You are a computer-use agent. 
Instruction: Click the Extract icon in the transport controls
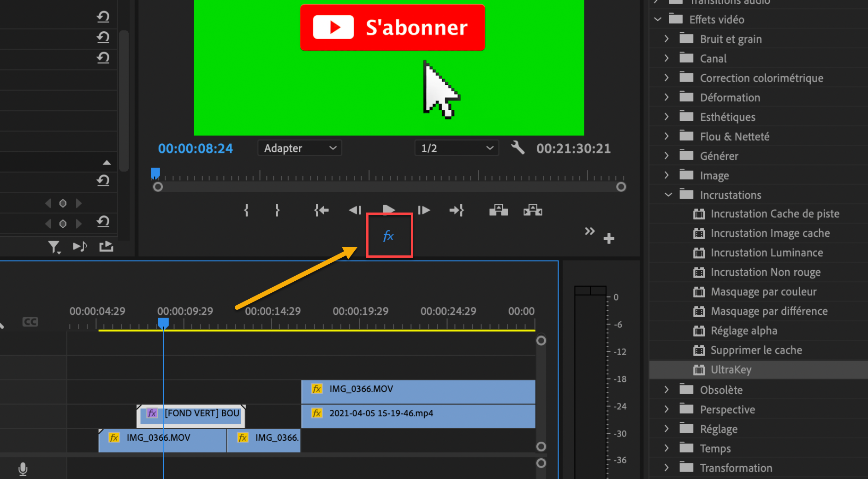pyautogui.click(x=533, y=210)
